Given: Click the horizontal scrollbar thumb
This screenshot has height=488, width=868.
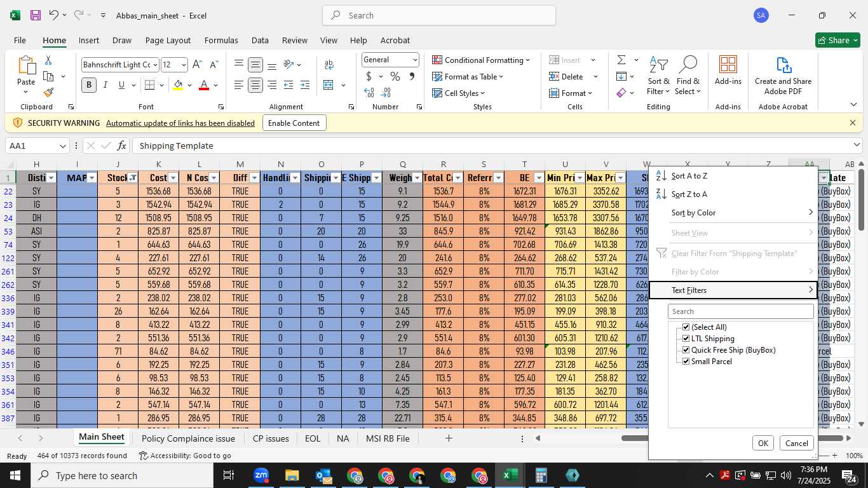Looking at the screenshot, I should 635,438.
